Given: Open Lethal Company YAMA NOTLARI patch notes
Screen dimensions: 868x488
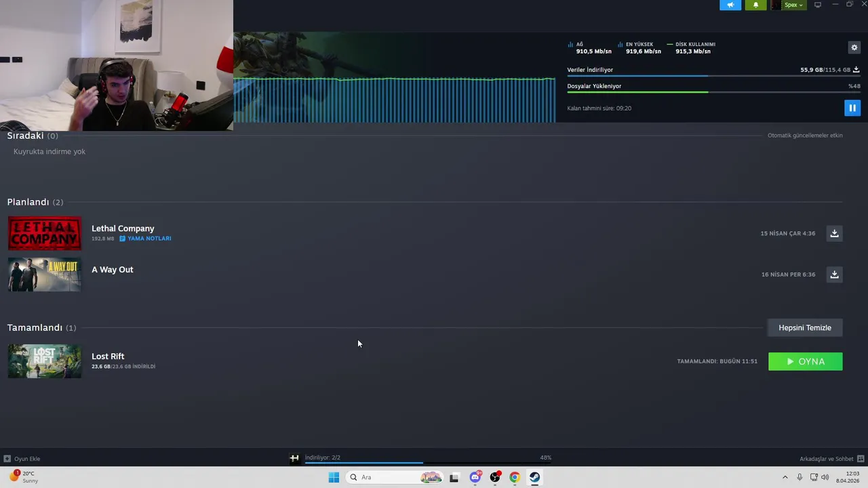Looking at the screenshot, I should [146, 239].
